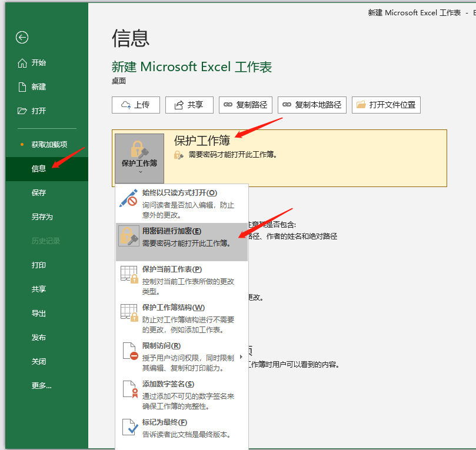Select 打开 in the sidebar
The image size is (476, 450).
pyautogui.click(x=46, y=111)
